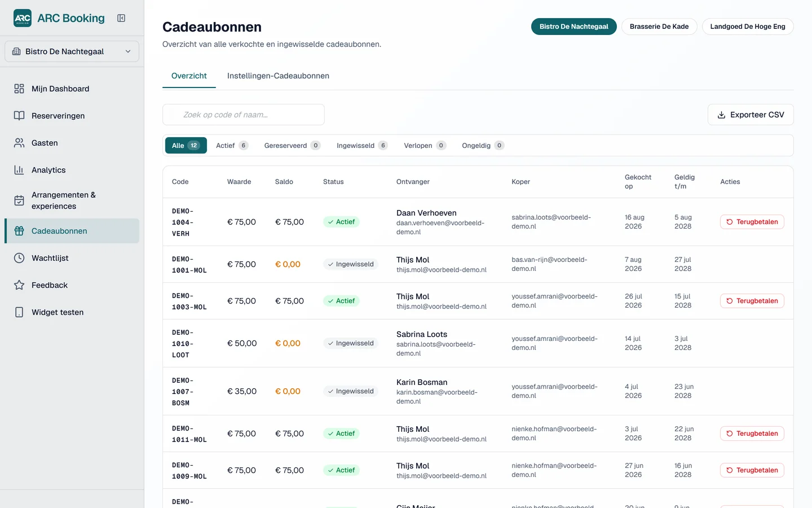Filter vouchers by Actief
Screen dimensions: 812x508
point(232,145)
